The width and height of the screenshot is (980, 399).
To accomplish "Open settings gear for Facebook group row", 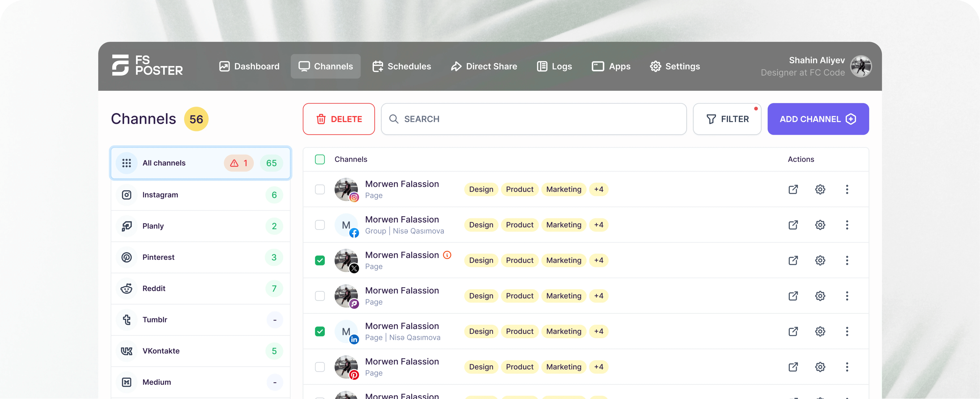I will (x=820, y=225).
